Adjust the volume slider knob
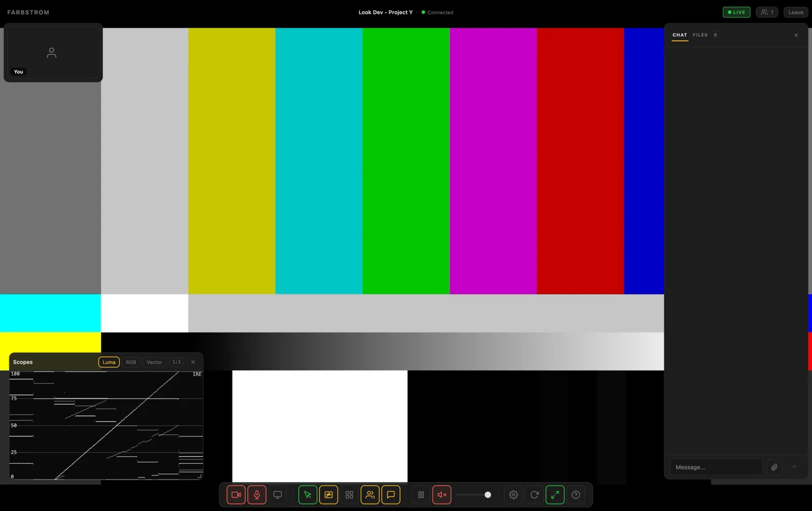 point(488,495)
